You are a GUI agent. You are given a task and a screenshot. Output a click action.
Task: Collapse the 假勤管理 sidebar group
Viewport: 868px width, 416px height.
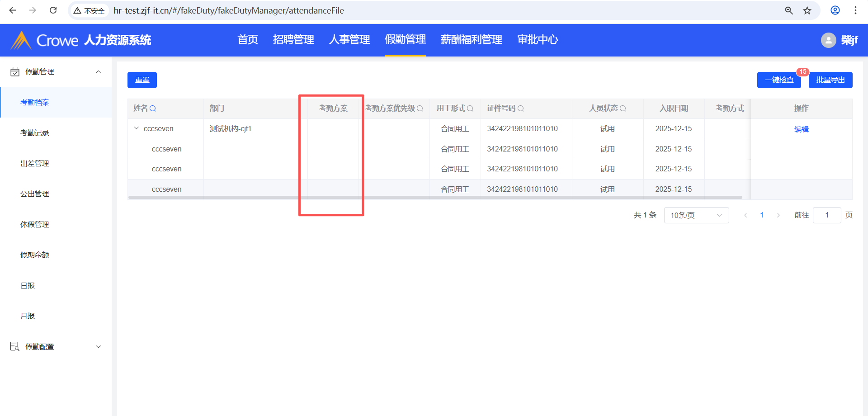tap(99, 72)
